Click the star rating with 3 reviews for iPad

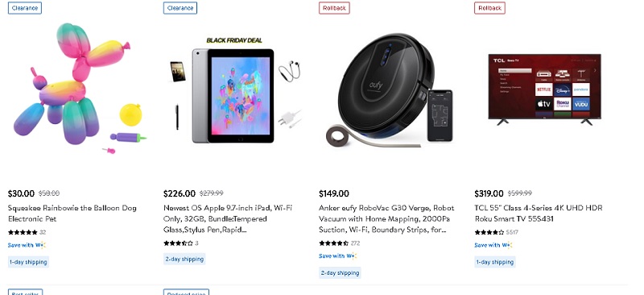pos(178,243)
